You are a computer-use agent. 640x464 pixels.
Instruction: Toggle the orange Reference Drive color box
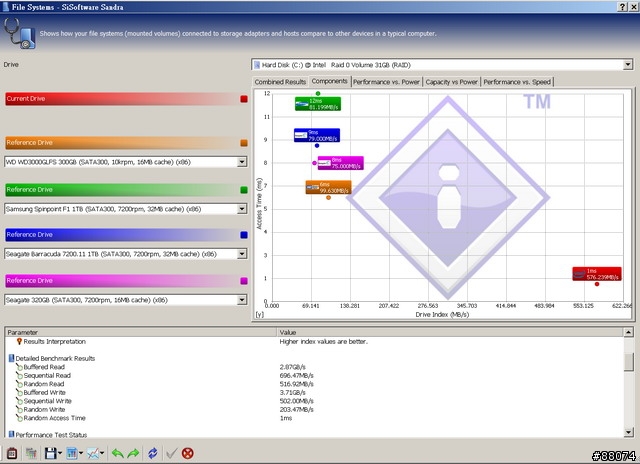[x=243, y=143]
